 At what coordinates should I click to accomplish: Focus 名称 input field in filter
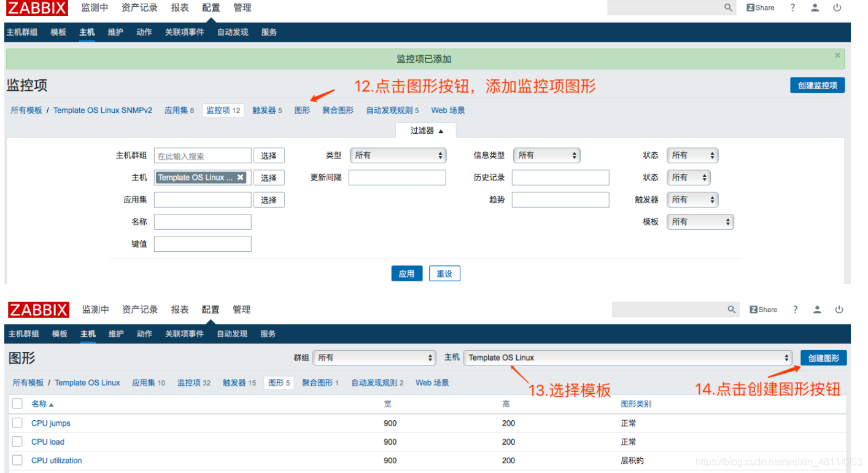tap(203, 222)
